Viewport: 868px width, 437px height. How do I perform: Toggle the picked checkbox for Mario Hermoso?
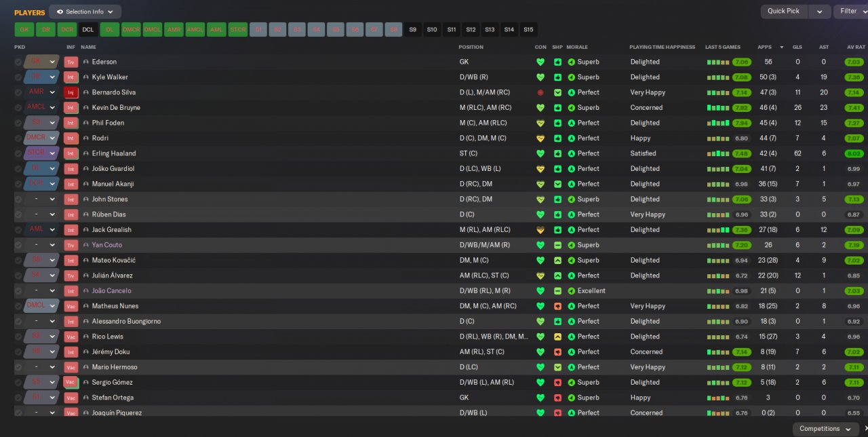coord(18,367)
